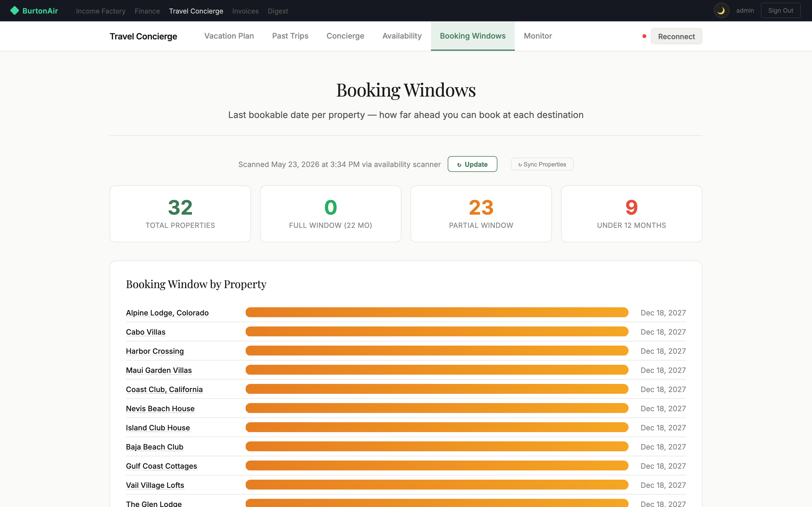Screen dimensions: 812x507
Task: Click the Update scan button
Action: pos(472,164)
